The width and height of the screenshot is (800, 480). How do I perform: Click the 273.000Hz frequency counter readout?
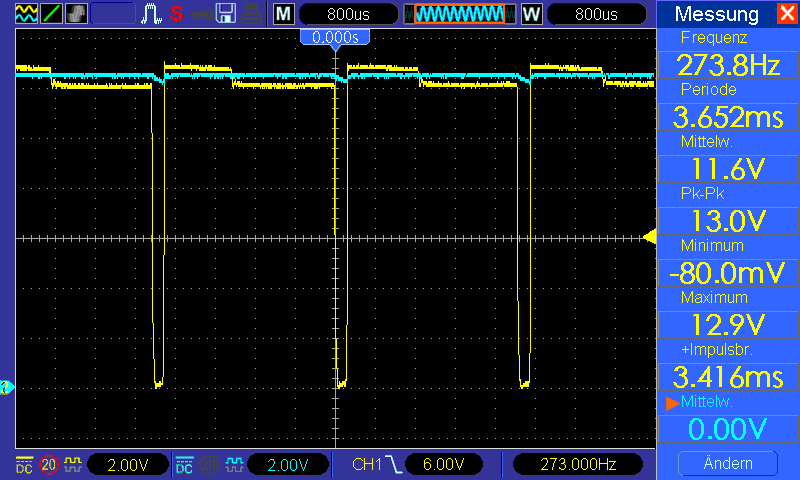point(578,464)
